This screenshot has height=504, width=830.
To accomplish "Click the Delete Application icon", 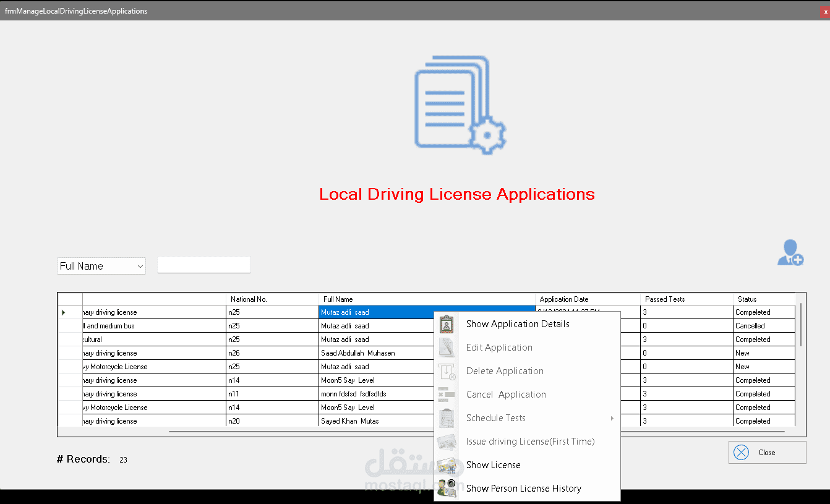I will (447, 371).
